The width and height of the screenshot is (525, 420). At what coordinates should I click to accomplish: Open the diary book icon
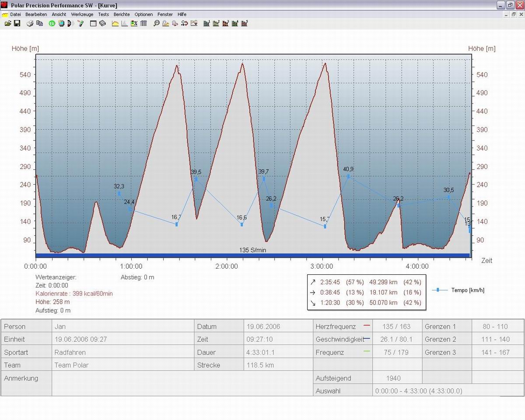coord(102,23)
